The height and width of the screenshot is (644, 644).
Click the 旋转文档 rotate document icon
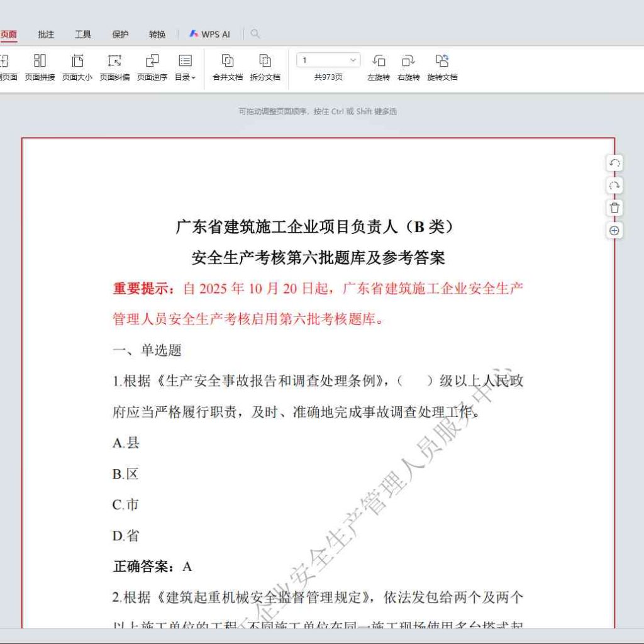tap(442, 66)
